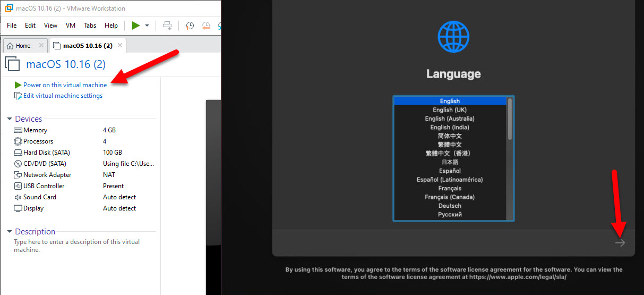Select Deutsch language
The image size is (644, 295).
(450, 206)
